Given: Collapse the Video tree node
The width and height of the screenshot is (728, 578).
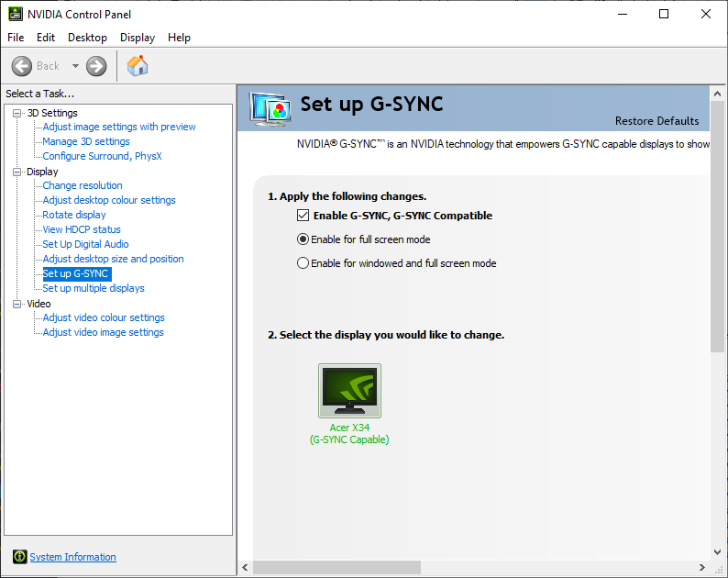Looking at the screenshot, I should click(x=17, y=304).
